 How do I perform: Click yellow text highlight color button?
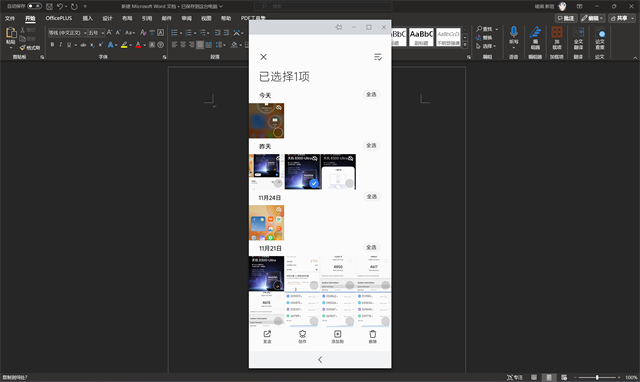[x=124, y=44]
